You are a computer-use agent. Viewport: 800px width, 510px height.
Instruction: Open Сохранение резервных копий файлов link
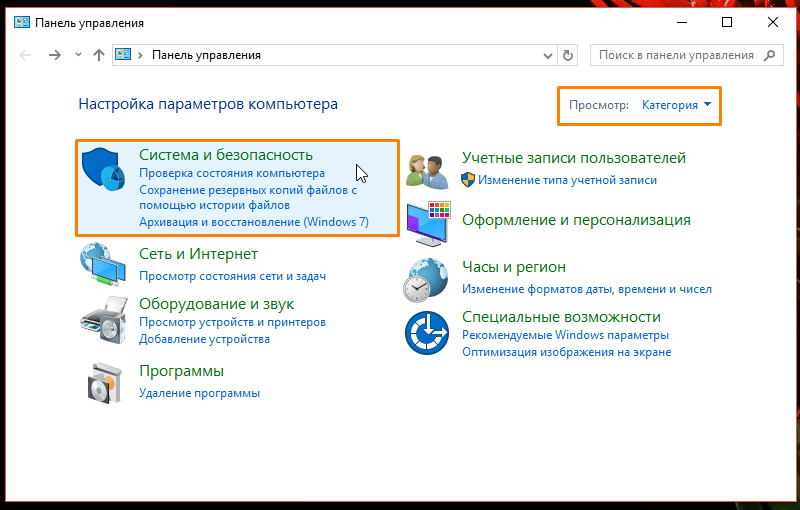(x=248, y=197)
